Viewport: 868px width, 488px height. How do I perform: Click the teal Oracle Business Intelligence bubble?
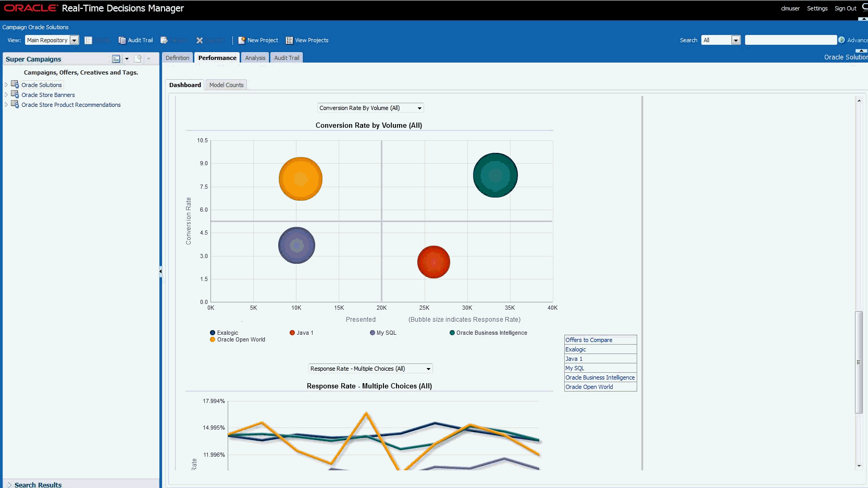pos(495,175)
